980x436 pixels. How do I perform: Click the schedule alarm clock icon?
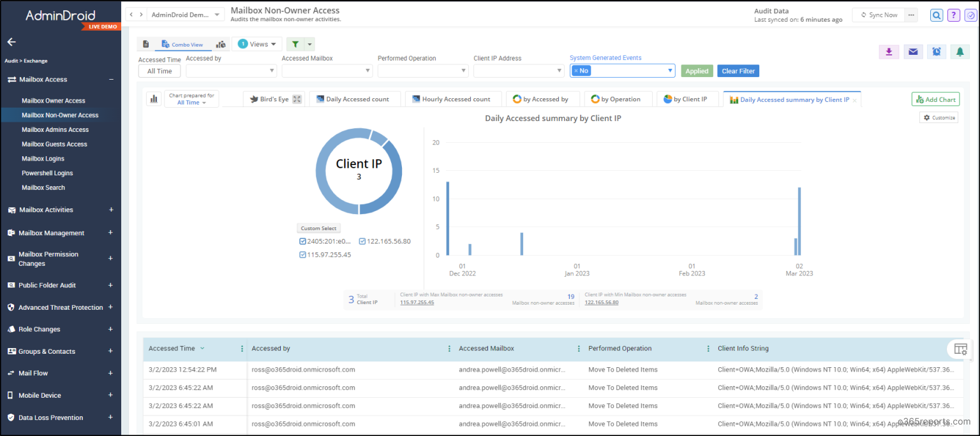936,52
